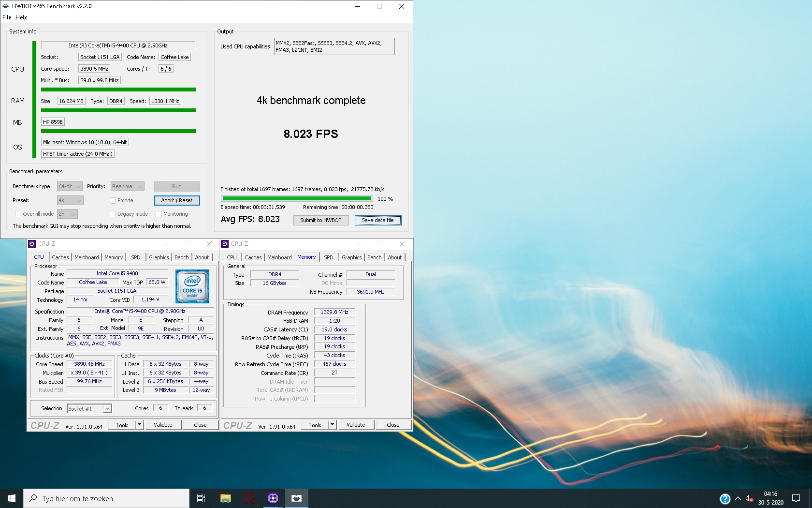Viewport: 812px width, 508px height.
Task: Open the red taskbar app icon
Action: tap(249, 498)
